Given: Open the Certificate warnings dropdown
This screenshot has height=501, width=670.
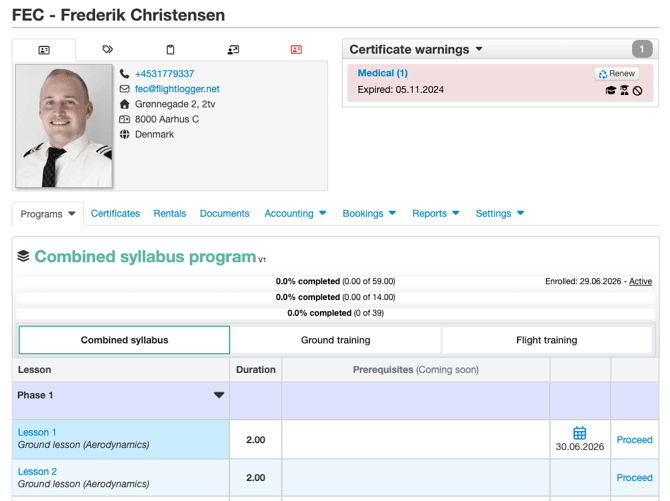Looking at the screenshot, I should (479, 49).
